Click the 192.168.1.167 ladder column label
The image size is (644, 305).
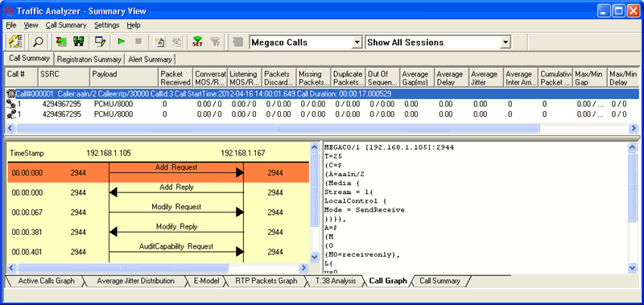tap(243, 153)
